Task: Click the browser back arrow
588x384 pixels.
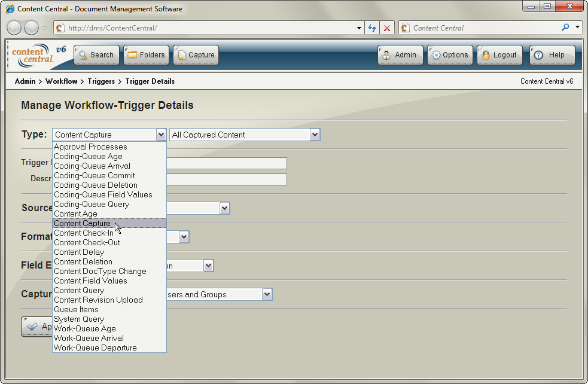Action: [14, 28]
